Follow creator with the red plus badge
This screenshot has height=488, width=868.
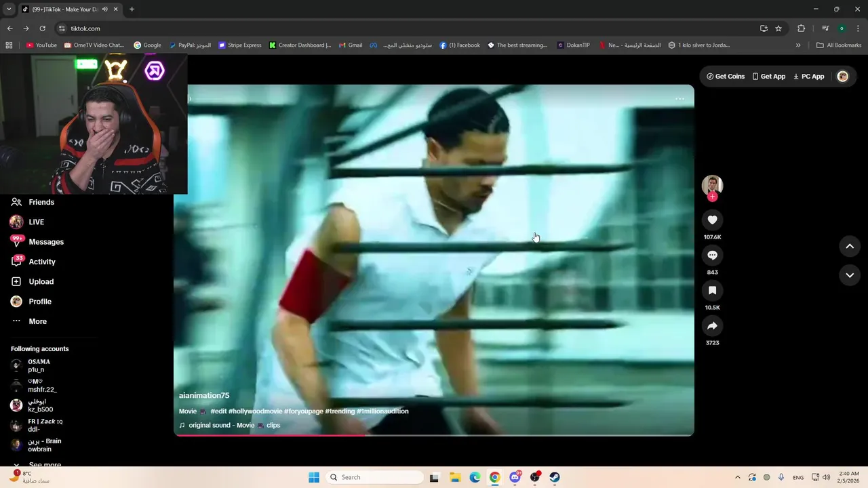pos(712,197)
